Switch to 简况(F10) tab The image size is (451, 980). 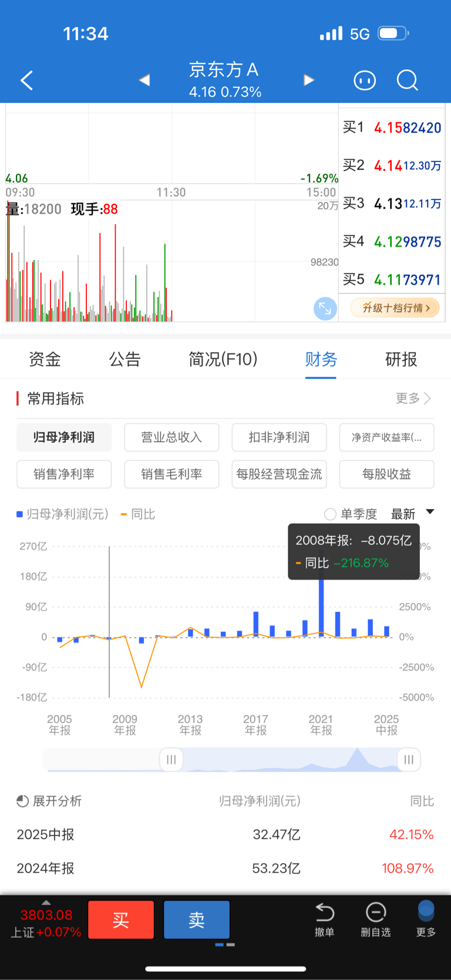coord(223,359)
